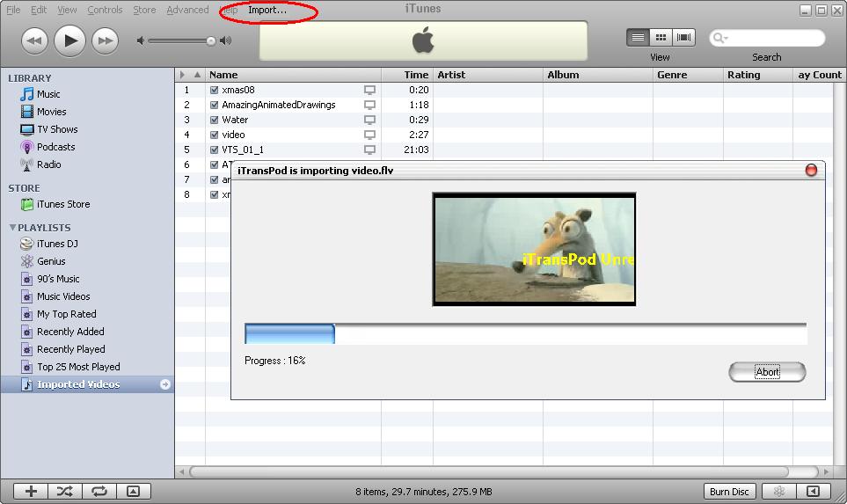Image resolution: width=847 pixels, height=504 pixels.
Task: Toggle the checkbox in row 8
Action: [x=214, y=194]
